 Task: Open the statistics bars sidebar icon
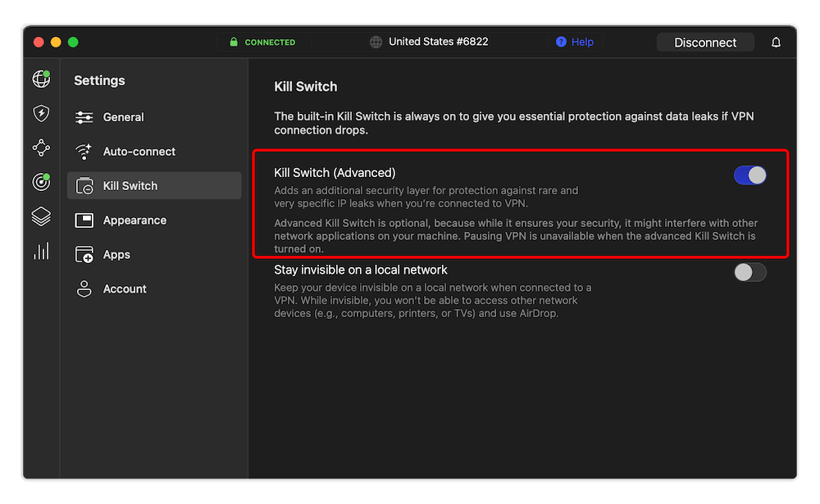(41, 251)
